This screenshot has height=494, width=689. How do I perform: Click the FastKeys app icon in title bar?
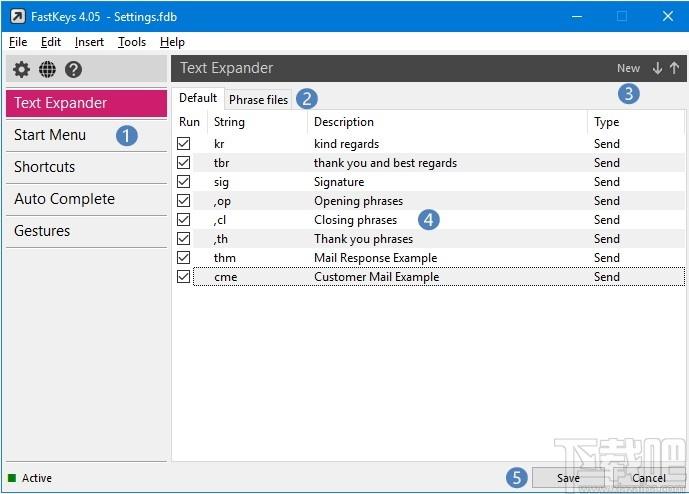(x=18, y=17)
